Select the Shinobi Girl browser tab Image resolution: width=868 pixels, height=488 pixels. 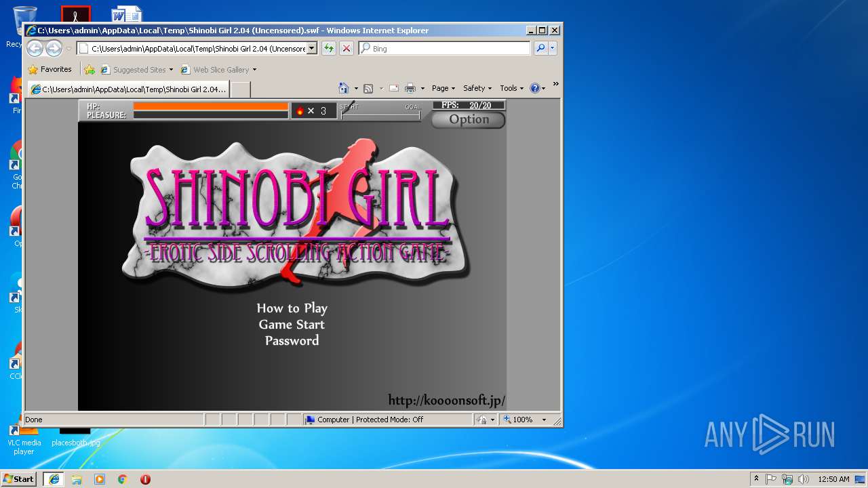(128, 89)
